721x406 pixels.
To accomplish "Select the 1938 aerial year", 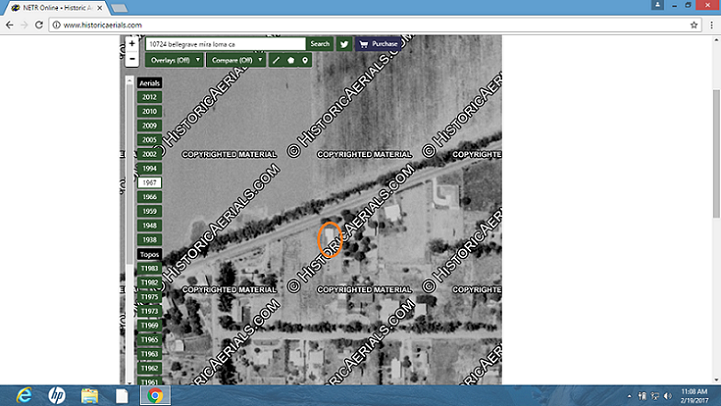I will (x=149, y=240).
